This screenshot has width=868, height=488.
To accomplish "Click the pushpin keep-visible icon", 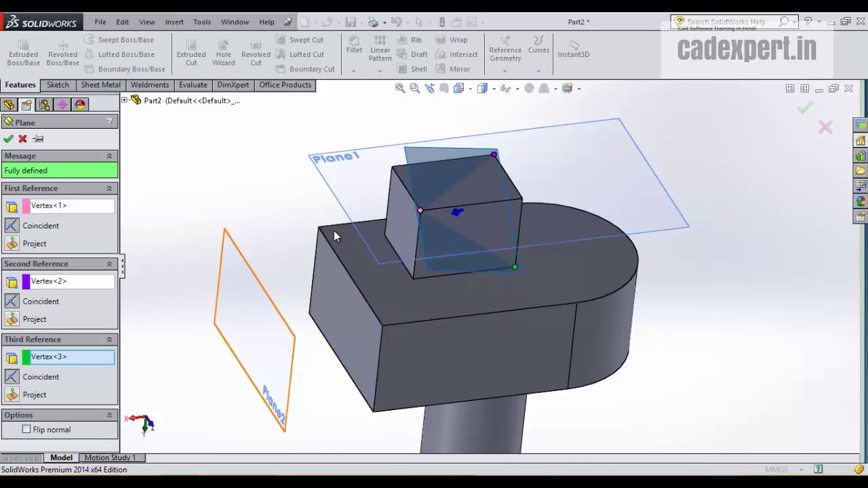I will pyautogui.click(x=38, y=138).
